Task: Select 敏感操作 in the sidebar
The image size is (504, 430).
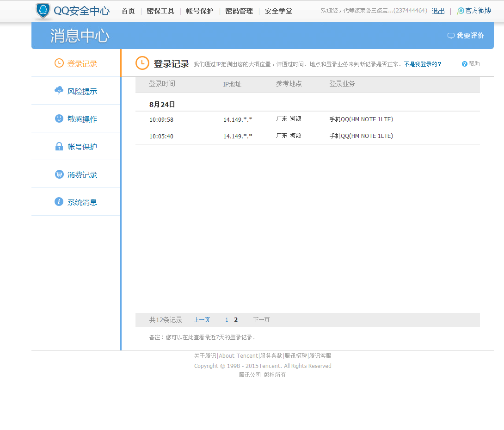Action: click(x=82, y=119)
